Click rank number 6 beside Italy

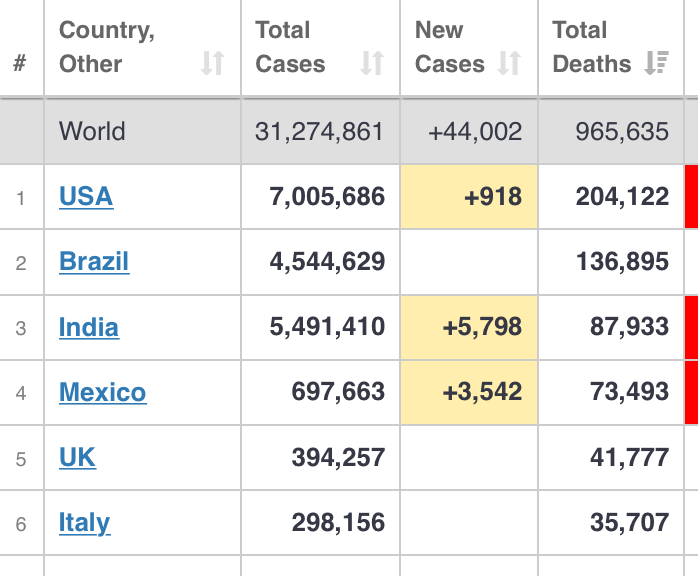tap(20, 524)
